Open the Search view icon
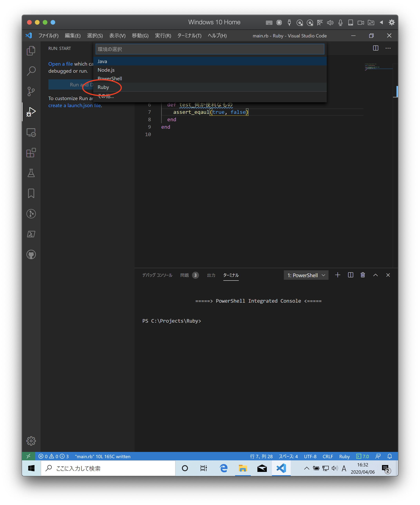420x505 pixels. pos(31,71)
